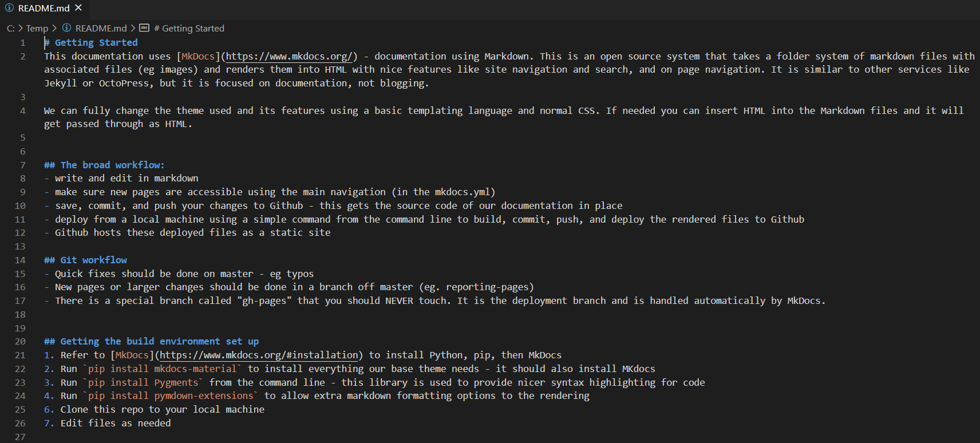
Task: Click the chevron right after README.md breadcrumb
Action: 133,28
